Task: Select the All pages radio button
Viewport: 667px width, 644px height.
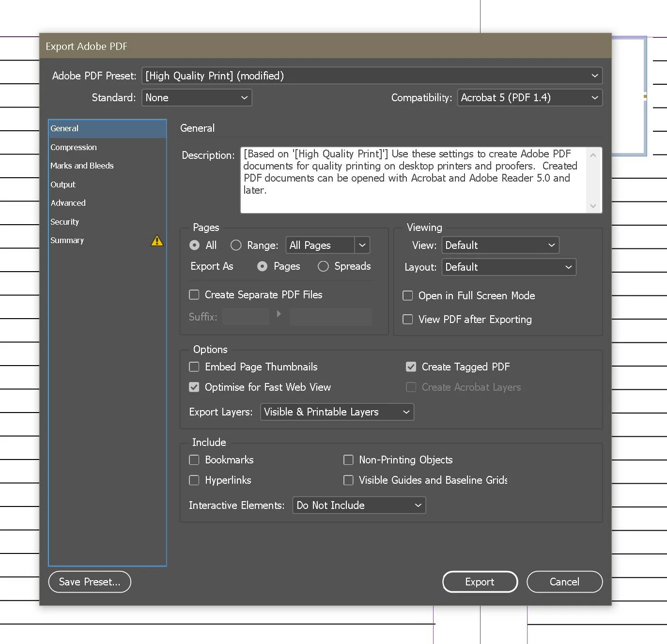Action: (x=194, y=245)
